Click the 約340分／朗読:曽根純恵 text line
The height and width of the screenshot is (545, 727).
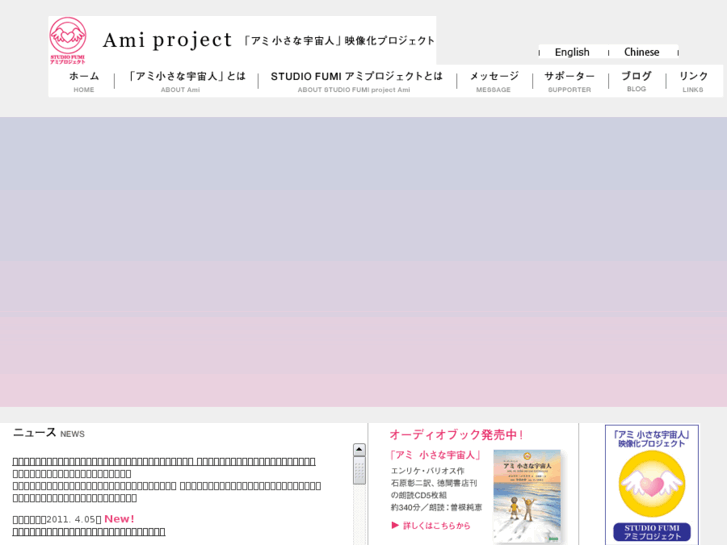pyautogui.click(x=436, y=507)
